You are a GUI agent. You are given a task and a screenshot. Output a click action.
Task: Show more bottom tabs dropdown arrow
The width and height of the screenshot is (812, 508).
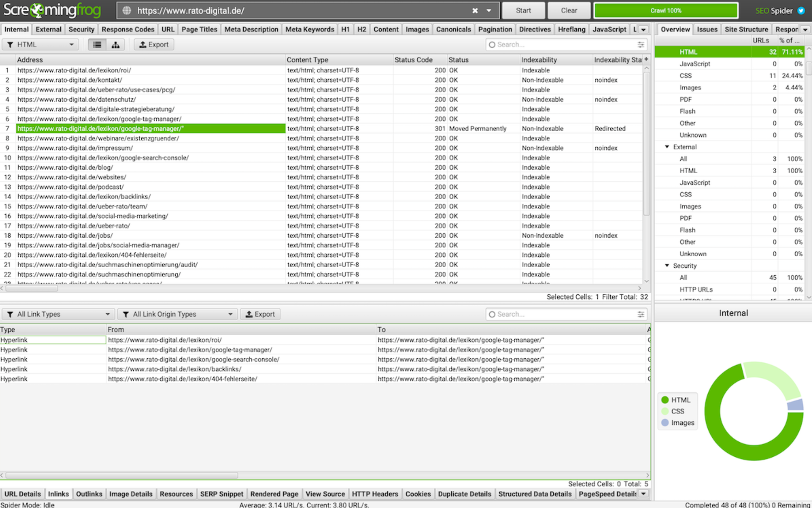point(643,494)
